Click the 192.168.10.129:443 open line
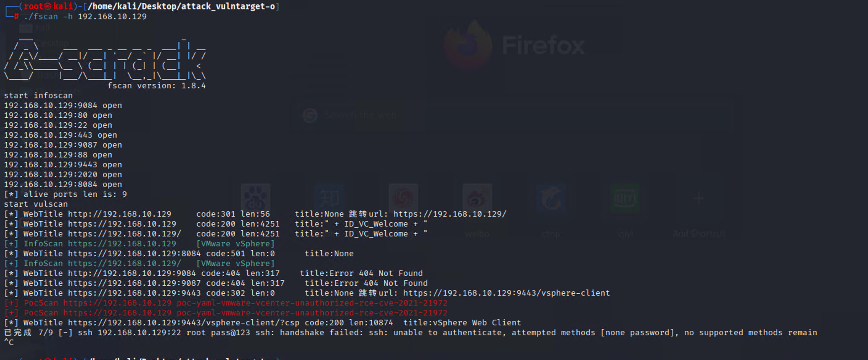Screen dimensions: 868x360 (61, 135)
